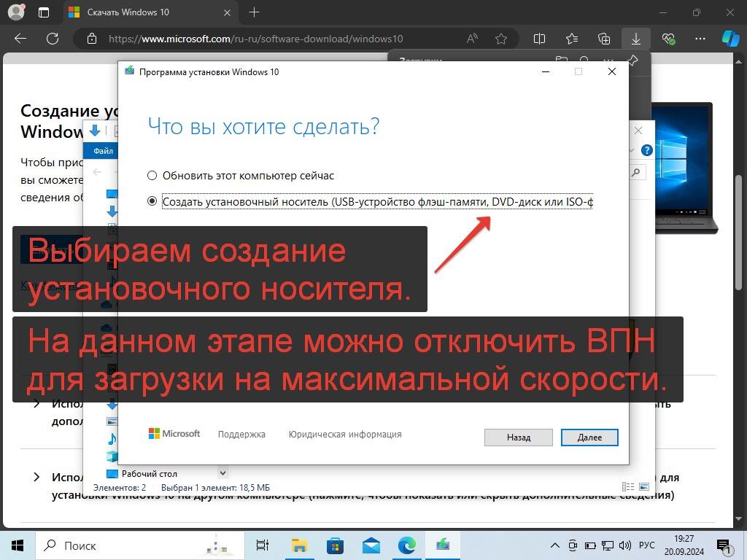Click the Далее button
Viewport: 747px width, 560px height.
[589, 437]
